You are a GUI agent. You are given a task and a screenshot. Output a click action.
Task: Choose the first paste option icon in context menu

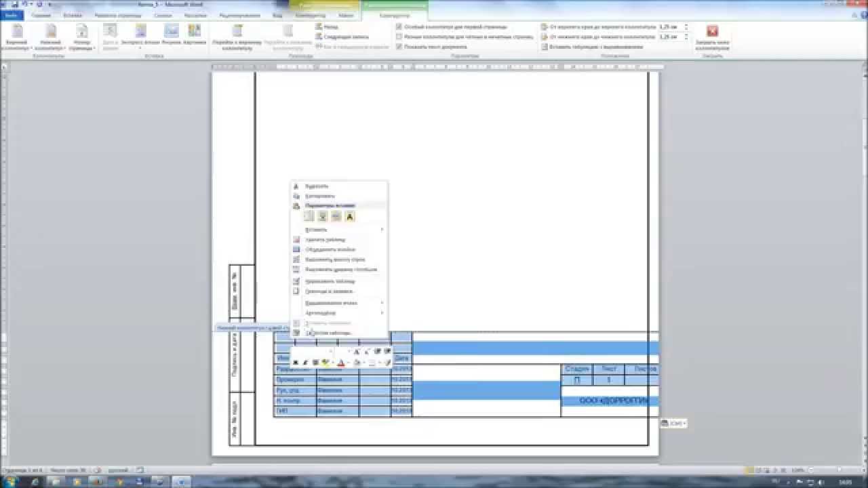coord(309,216)
